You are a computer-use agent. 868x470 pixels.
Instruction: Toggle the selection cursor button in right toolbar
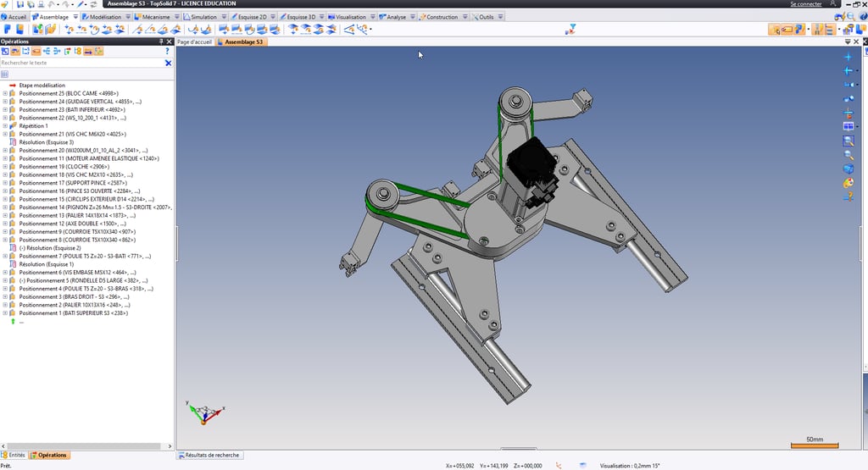775,30
